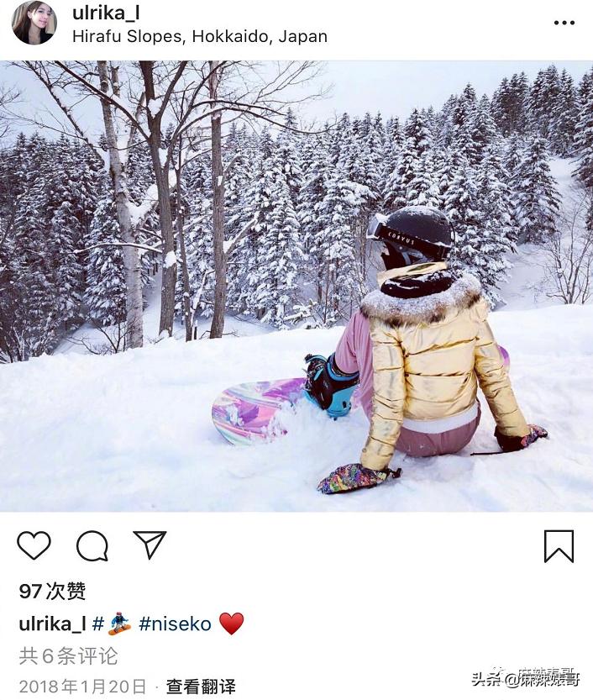
Task: Open ulrika_l profile picture
Action: 34,23
